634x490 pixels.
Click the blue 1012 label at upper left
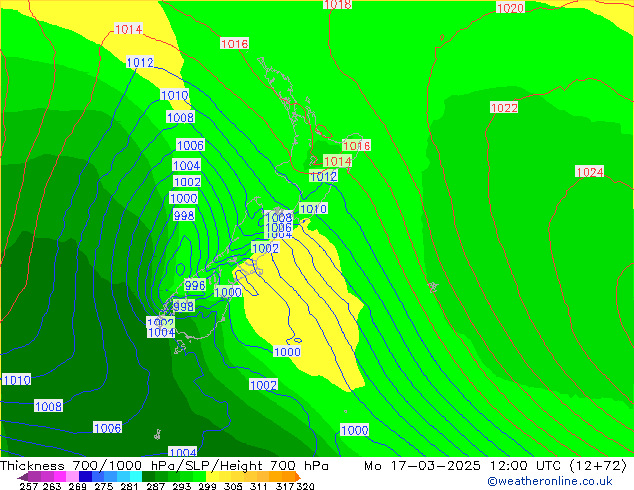(140, 62)
